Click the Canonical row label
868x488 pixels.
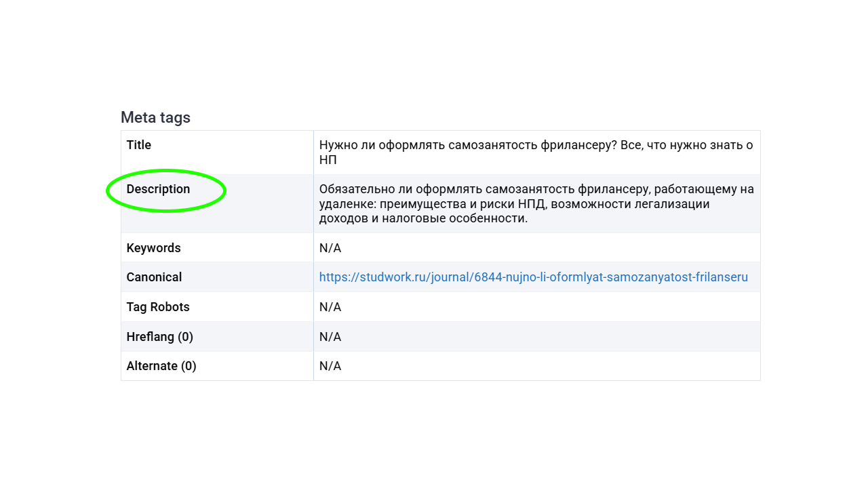point(154,277)
